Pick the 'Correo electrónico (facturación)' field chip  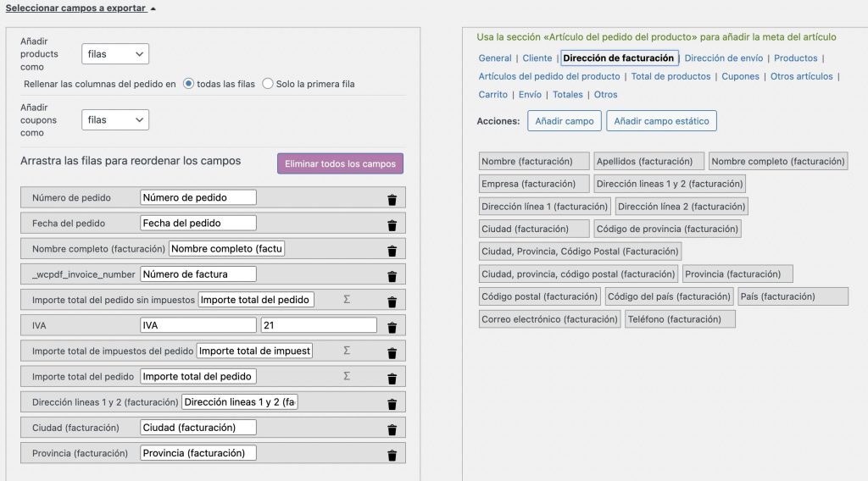(549, 319)
